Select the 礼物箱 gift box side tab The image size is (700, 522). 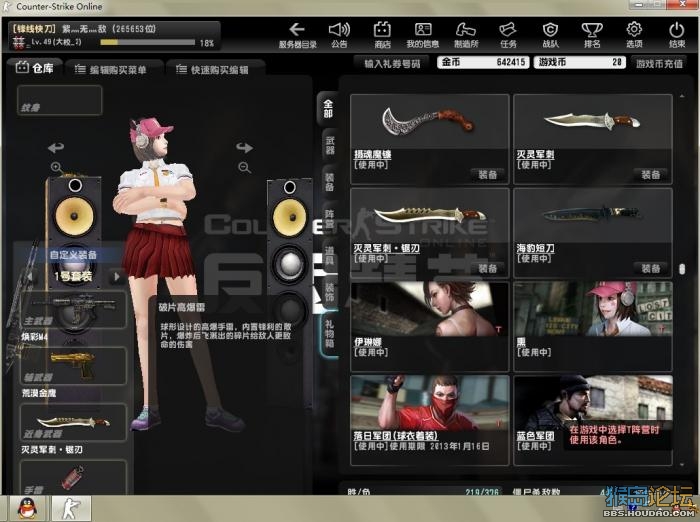pyautogui.click(x=329, y=335)
